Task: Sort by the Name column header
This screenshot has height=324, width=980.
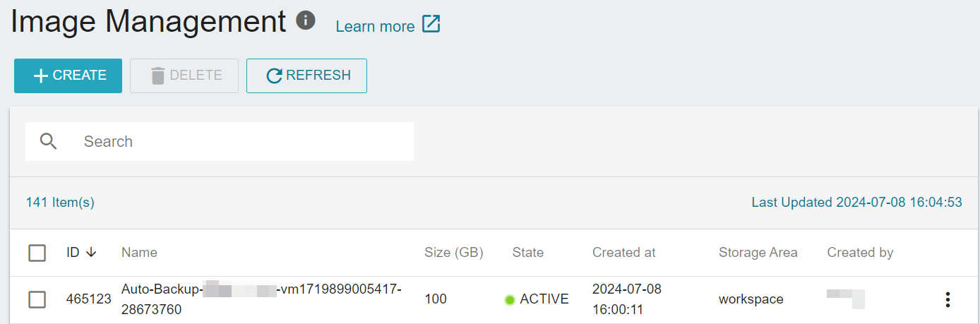Action: 139,252
